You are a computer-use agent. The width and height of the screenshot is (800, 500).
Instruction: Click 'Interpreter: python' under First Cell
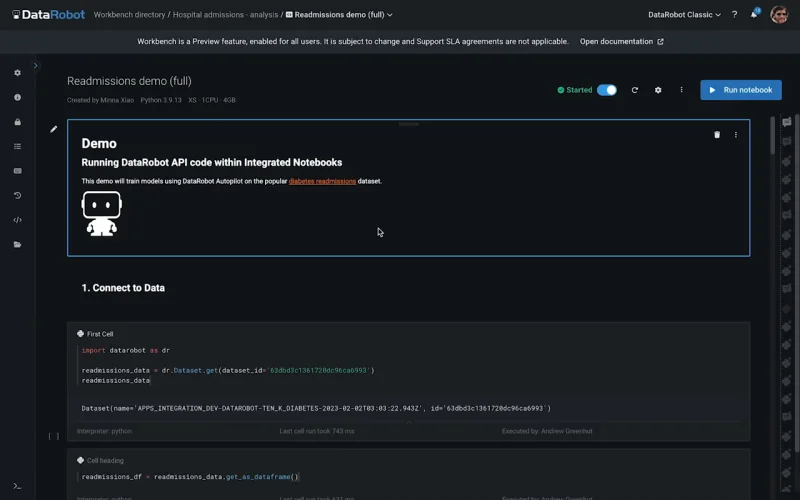[104, 431]
